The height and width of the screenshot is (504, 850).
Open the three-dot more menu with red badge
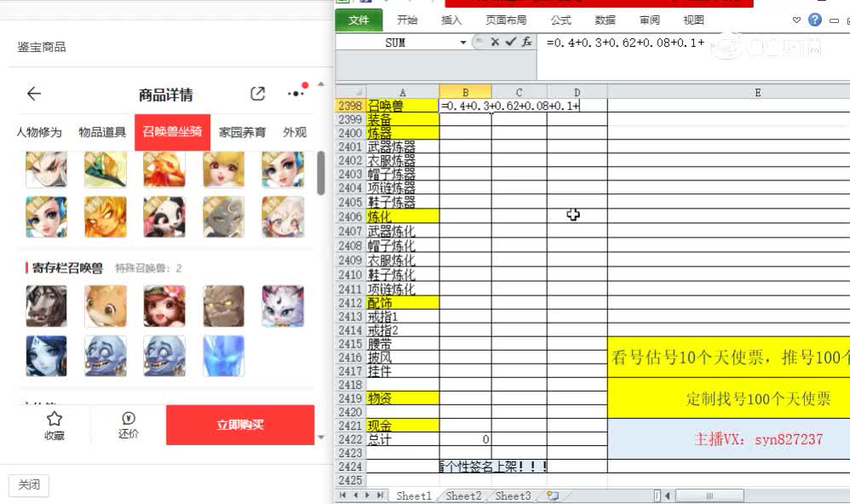tap(297, 93)
